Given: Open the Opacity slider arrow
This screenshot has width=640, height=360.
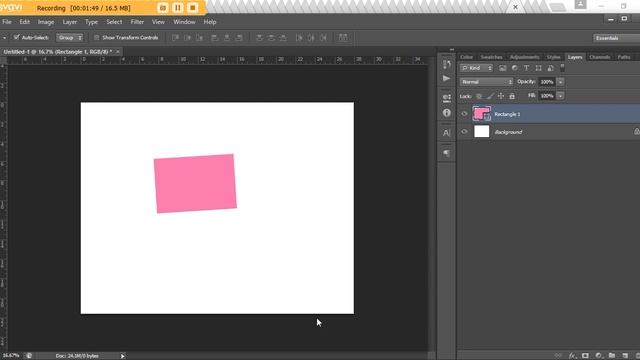Looking at the screenshot, I should [x=561, y=82].
